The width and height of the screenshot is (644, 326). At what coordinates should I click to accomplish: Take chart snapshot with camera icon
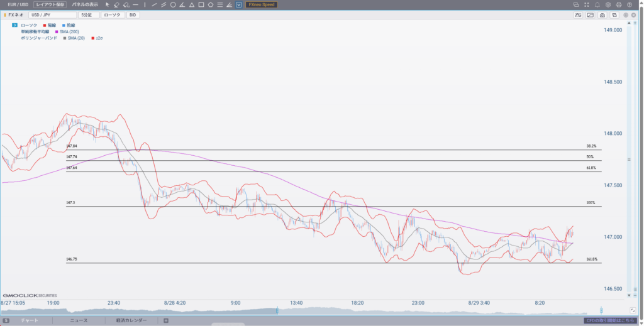pos(602,15)
